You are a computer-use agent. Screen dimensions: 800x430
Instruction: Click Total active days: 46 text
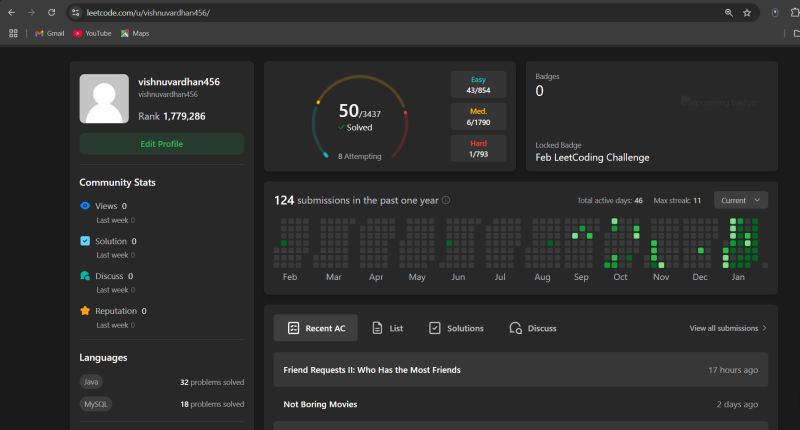pos(610,200)
